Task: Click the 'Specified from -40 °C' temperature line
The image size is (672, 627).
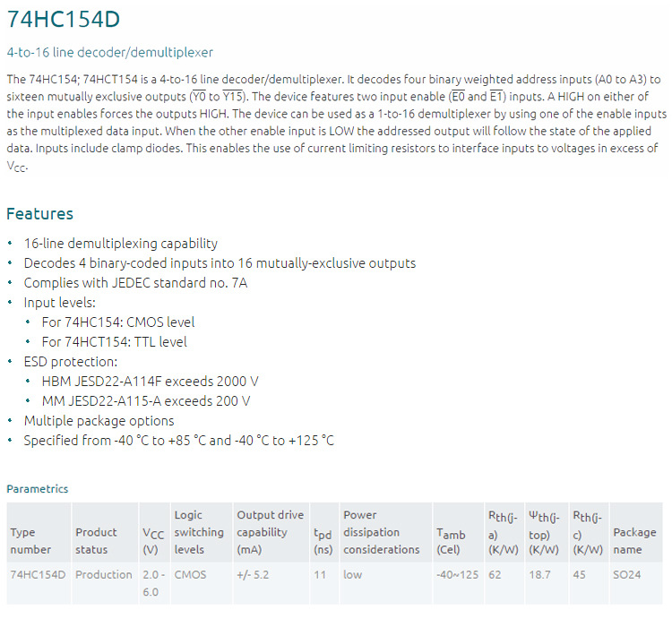Action: coord(179,441)
